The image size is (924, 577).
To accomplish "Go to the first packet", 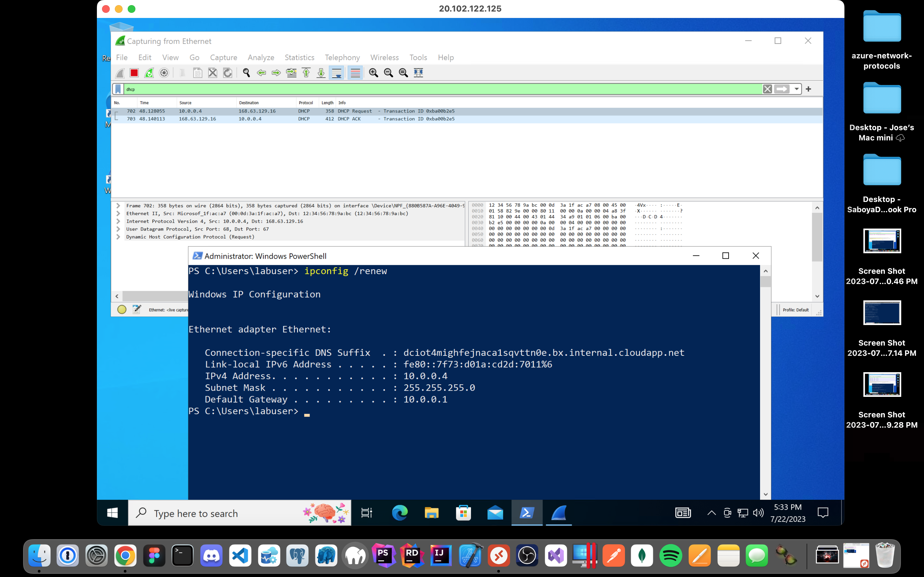I will pyautogui.click(x=306, y=72).
